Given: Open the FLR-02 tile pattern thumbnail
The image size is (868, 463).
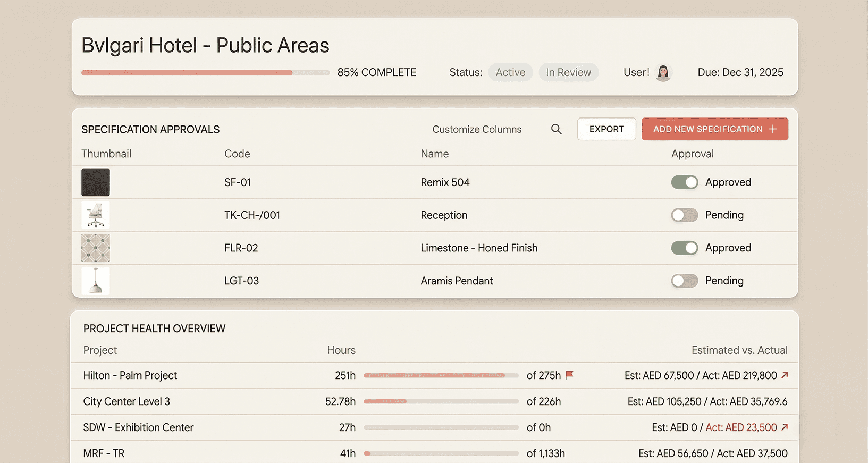Looking at the screenshot, I should point(96,248).
